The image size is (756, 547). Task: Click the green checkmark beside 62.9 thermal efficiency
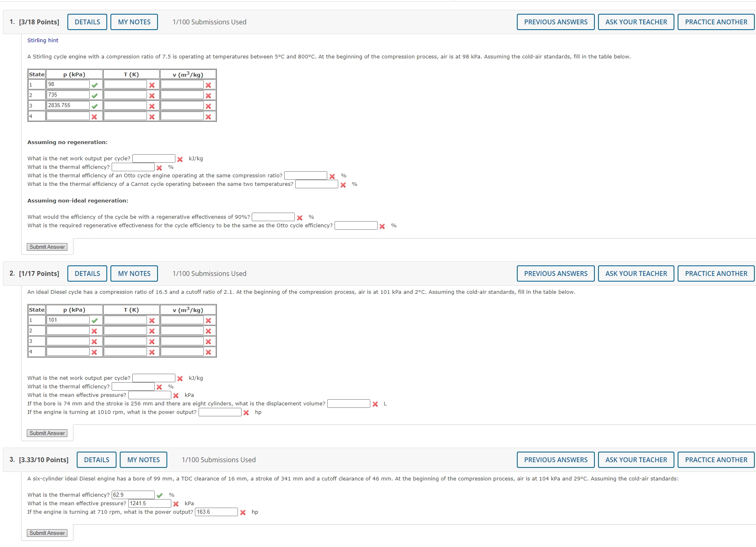coord(160,495)
